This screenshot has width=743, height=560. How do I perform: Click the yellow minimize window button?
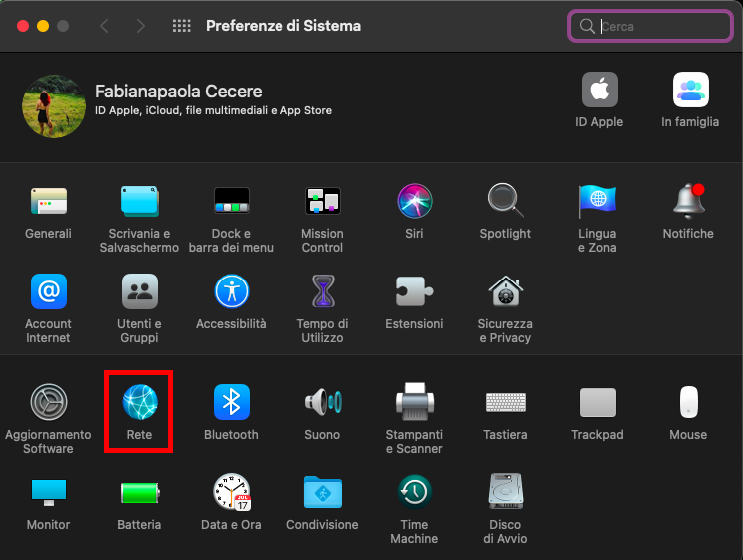coord(43,26)
